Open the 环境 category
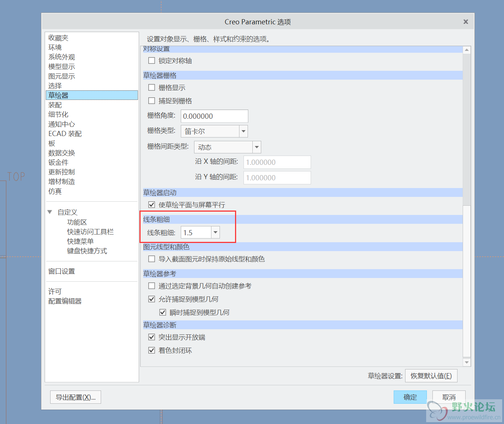The width and height of the screenshot is (504, 424). point(55,48)
